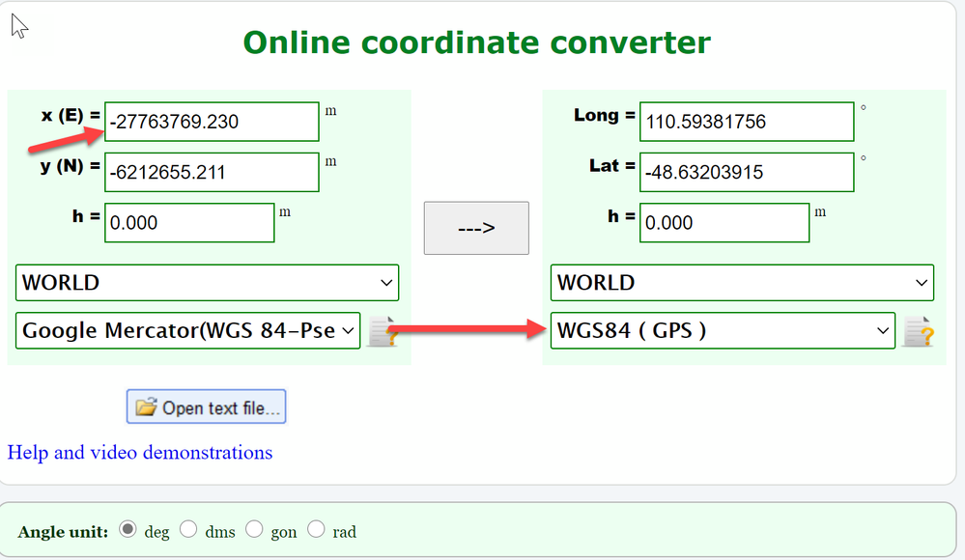Focus the right-side h height field
The image size is (965, 560).
724,222
